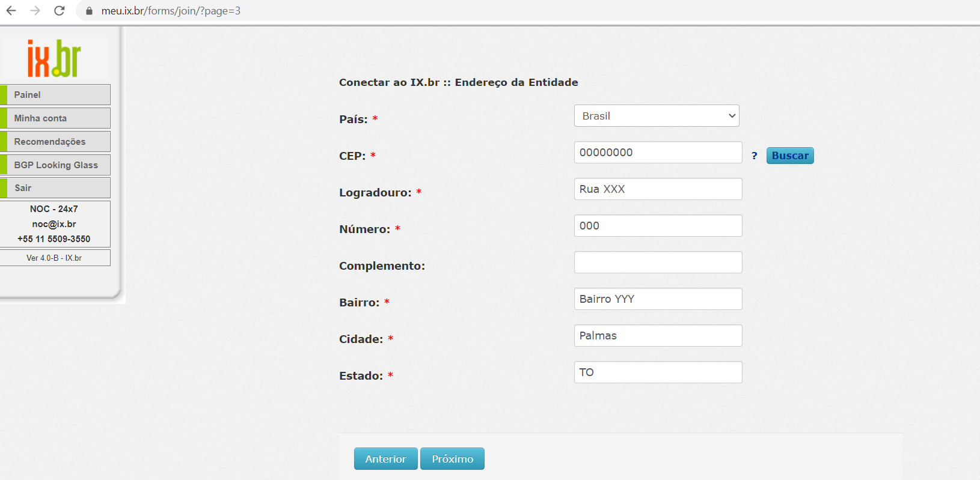Screen dimensions: 980x480
Task: Click the IX.br logo
Action: pos(54,58)
